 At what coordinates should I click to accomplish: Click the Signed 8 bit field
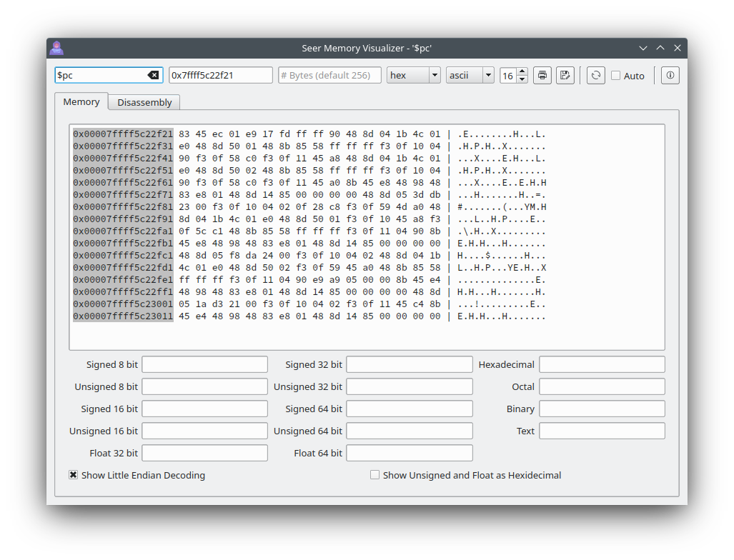click(204, 364)
